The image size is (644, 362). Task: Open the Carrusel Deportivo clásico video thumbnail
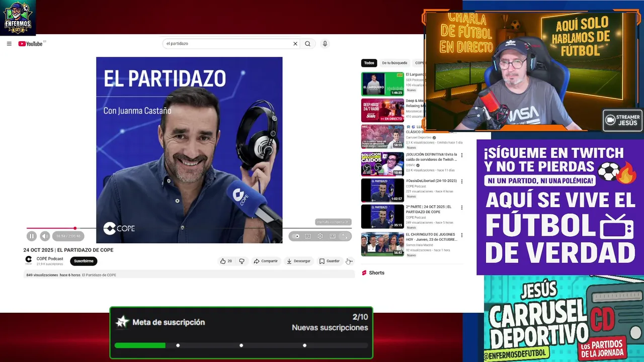(382, 137)
